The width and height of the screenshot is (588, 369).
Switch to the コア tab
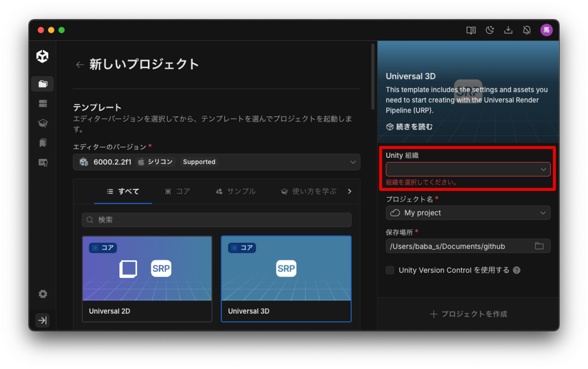tap(178, 192)
